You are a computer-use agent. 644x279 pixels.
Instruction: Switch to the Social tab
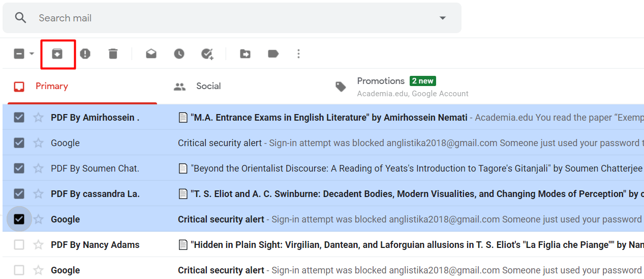[208, 86]
